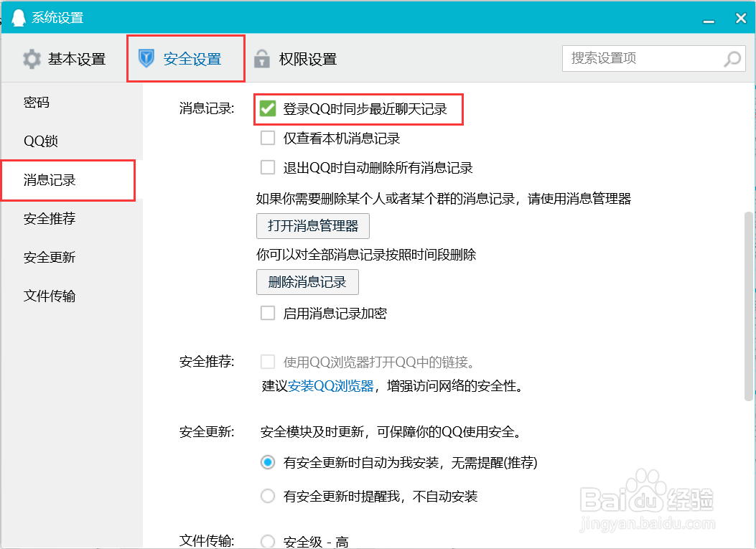Screen dimensions: 756x549
Task: Click the gear icon next to 基本设置
Action: (x=32, y=59)
